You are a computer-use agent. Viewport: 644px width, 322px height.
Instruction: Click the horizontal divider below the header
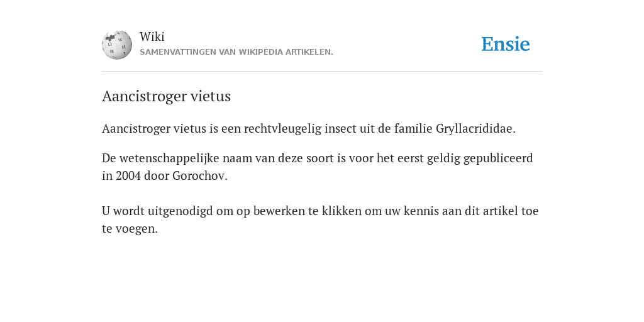[x=322, y=72]
